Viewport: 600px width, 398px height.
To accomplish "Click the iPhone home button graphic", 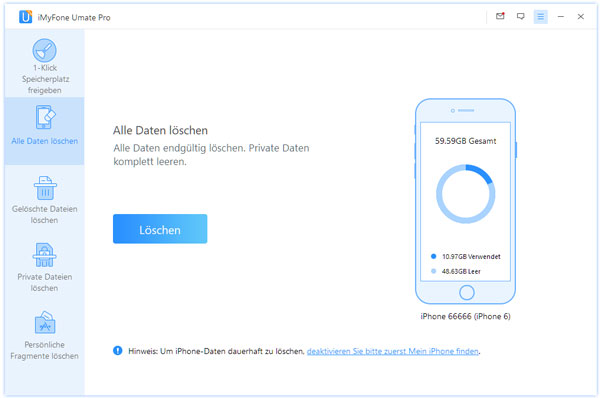I will click(466, 293).
